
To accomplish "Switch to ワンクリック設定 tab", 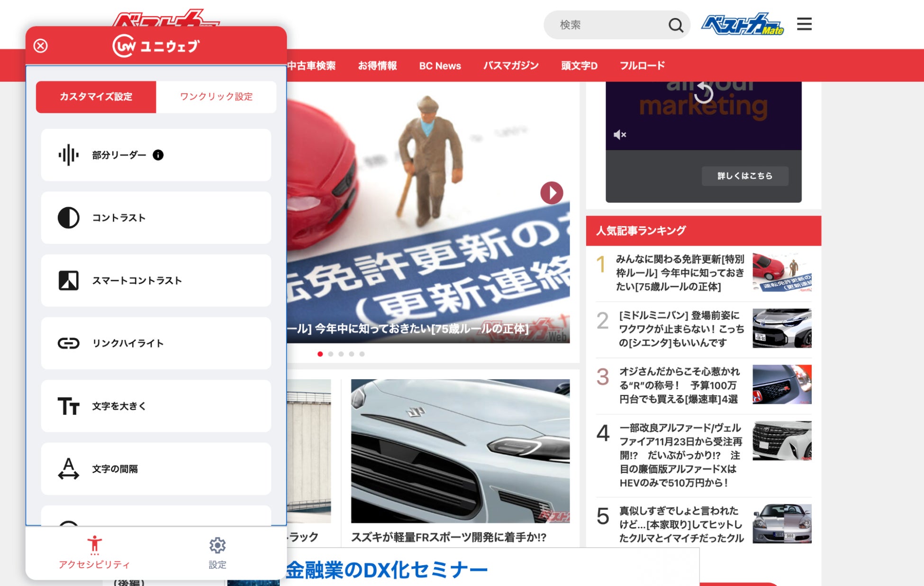I will click(216, 97).
